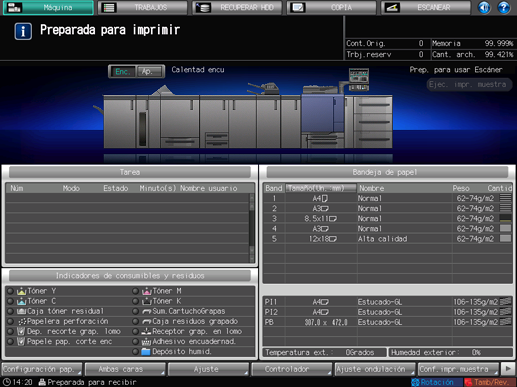
Task: Open the TRABAJOS tab
Action: pyautogui.click(x=143, y=7)
